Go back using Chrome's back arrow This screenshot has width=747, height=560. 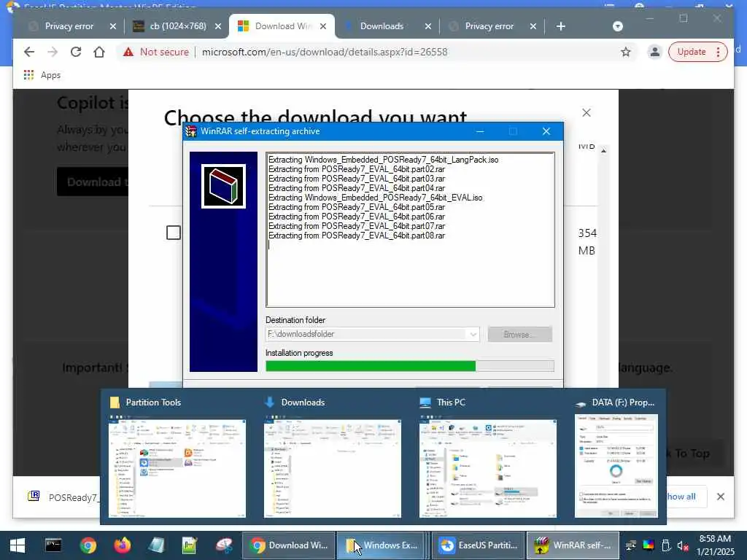point(29,52)
